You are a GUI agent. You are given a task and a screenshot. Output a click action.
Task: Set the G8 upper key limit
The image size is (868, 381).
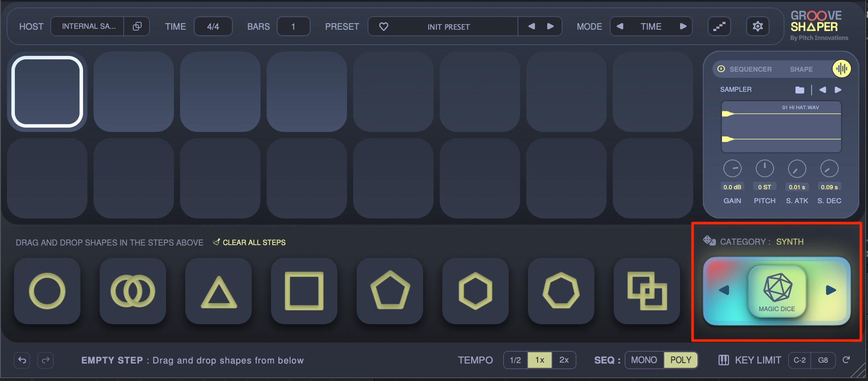pyautogui.click(x=823, y=360)
